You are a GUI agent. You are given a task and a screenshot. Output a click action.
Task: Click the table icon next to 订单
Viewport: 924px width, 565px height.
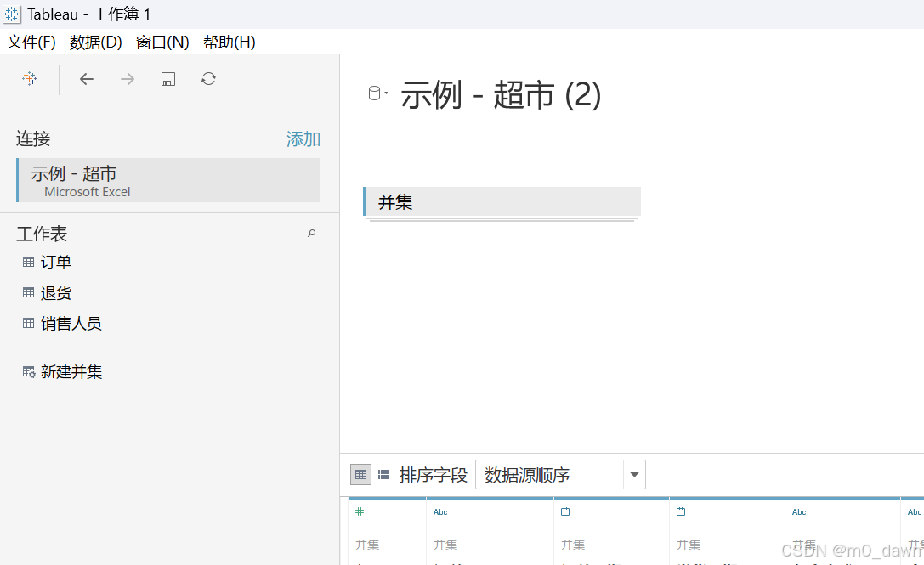(x=28, y=263)
